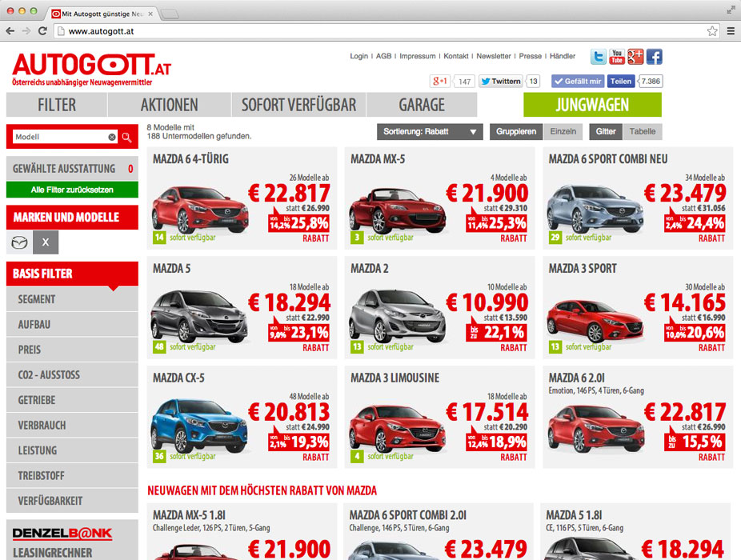This screenshot has width=741, height=560.
Task: Toggle Gruppieren view mode
Action: [516, 132]
